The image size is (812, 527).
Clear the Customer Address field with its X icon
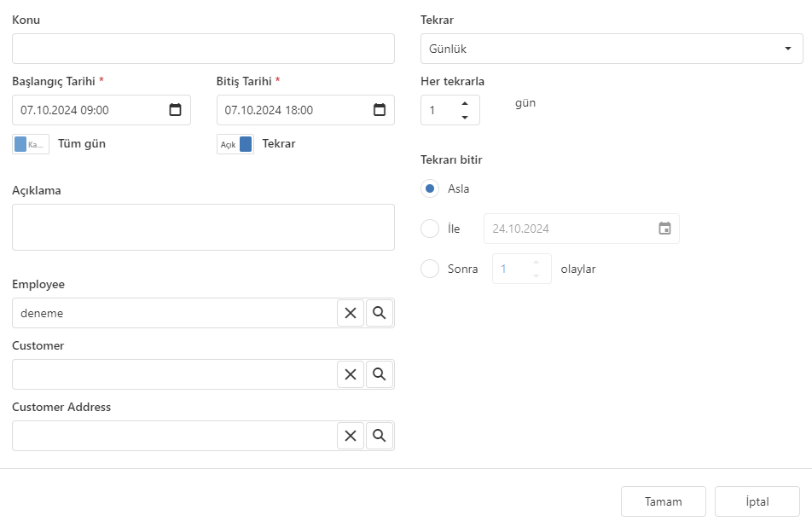[351, 436]
